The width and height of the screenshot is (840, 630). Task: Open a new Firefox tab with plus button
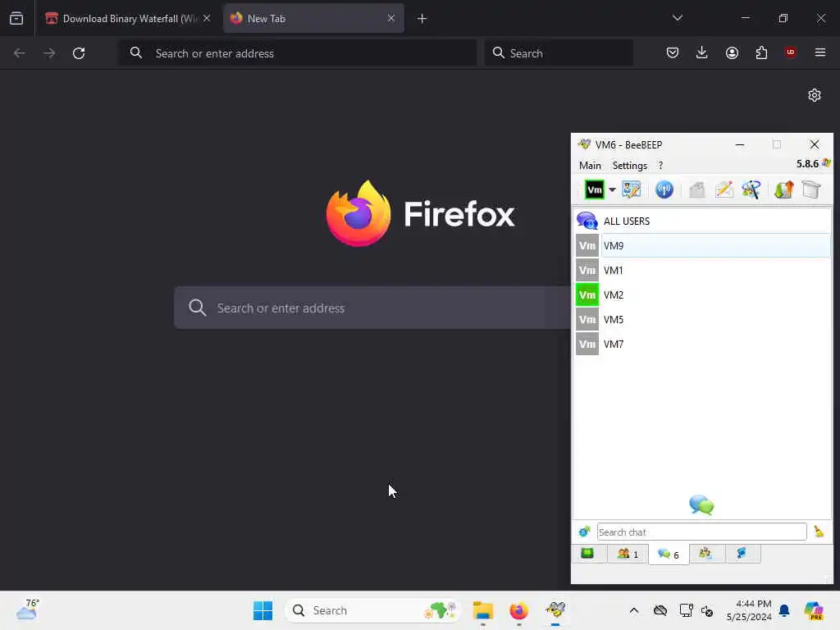[x=422, y=19]
